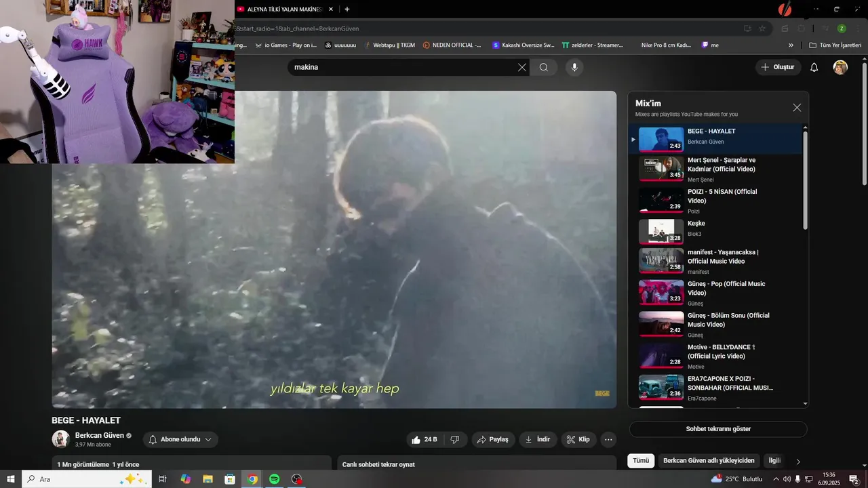Open Chrome profile Z avatar
Viewport: 868px width, 488px height.
coord(842,28)
